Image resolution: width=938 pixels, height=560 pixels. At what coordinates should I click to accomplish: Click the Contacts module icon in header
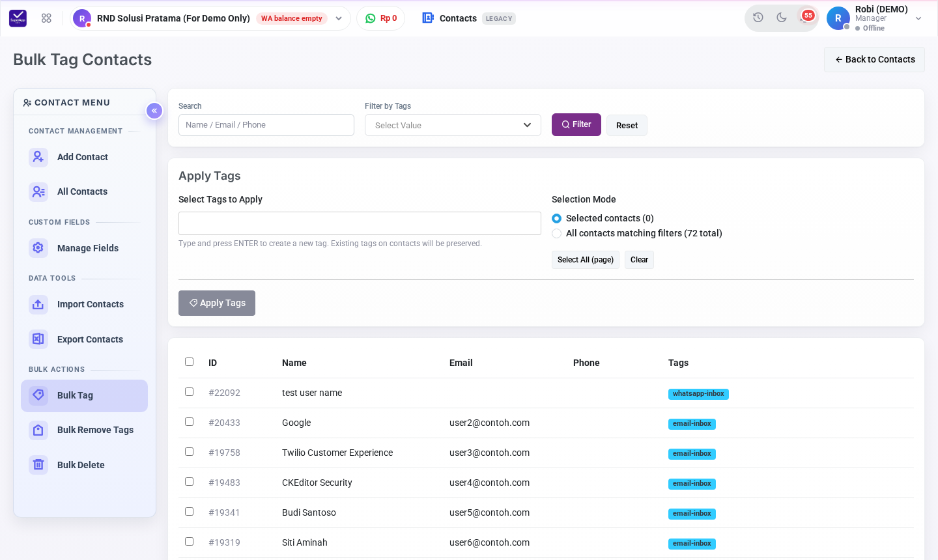coord(428,18)
